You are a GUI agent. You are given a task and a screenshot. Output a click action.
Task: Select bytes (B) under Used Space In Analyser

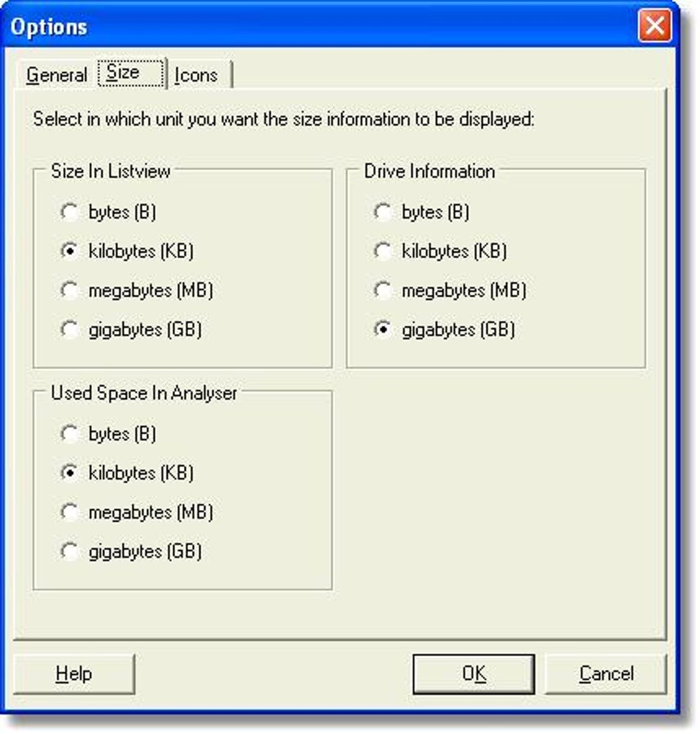coord(71,434)
